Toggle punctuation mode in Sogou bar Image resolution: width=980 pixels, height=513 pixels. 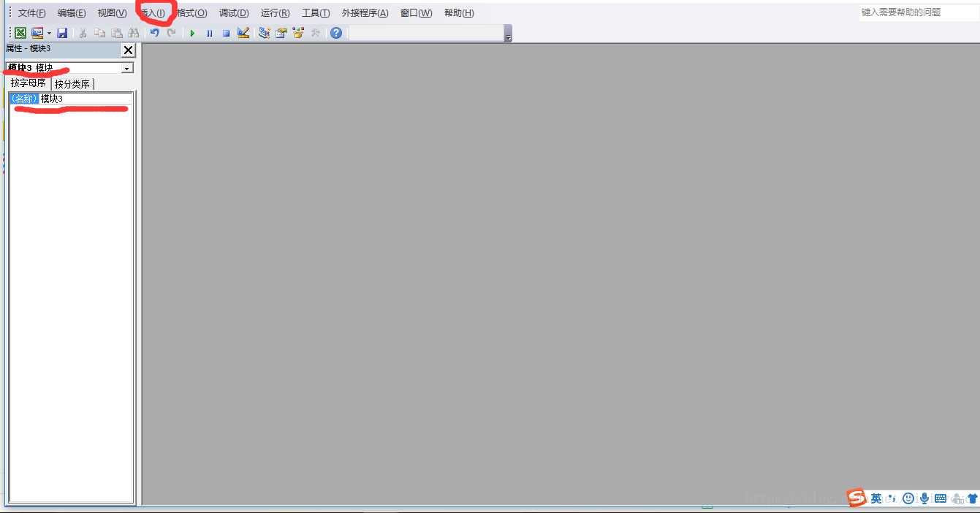[x=892, y=498]
